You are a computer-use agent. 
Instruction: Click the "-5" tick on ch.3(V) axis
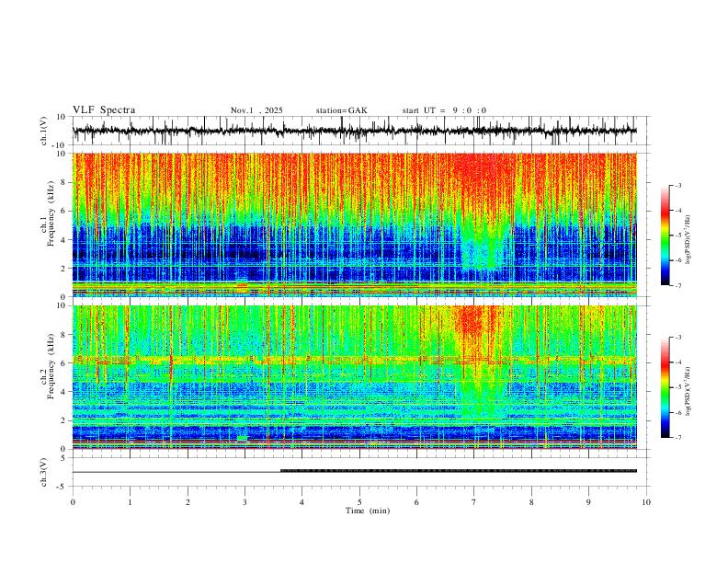click(x=63, y=487)
